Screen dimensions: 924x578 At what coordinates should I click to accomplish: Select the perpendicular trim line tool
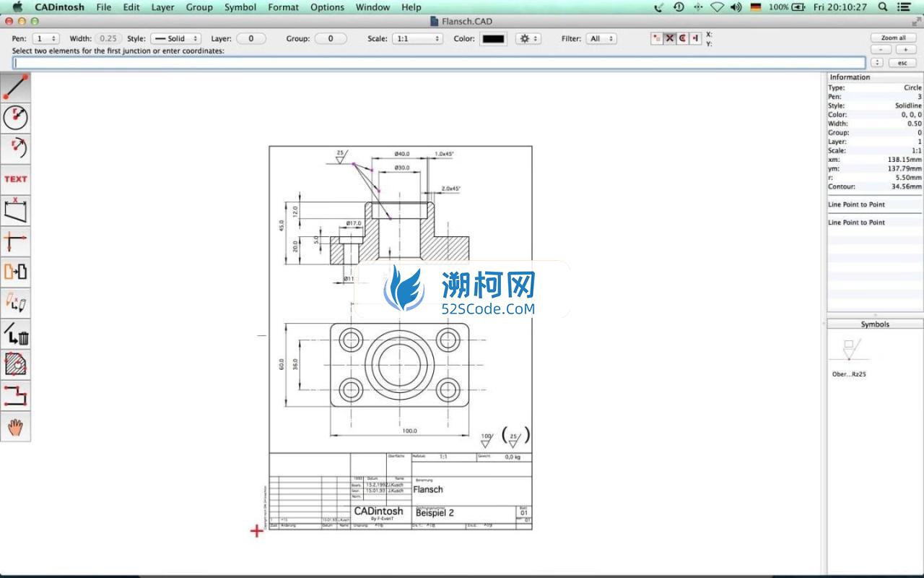click(15, 241)
